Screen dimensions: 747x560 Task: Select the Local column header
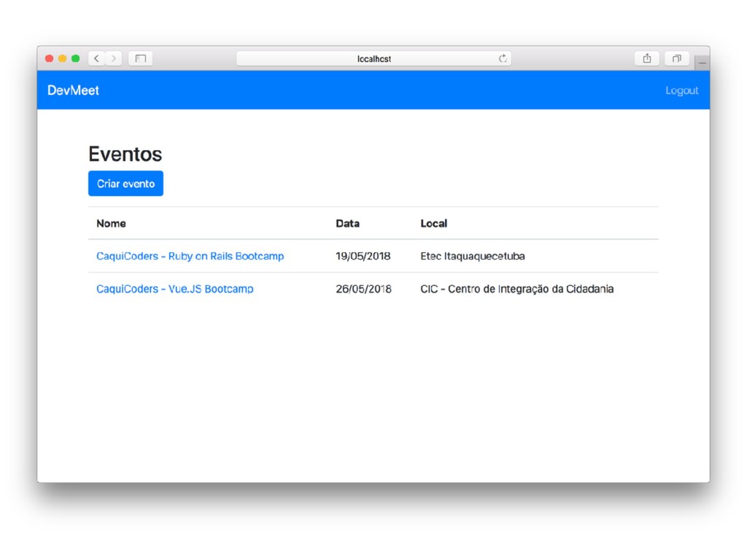coord(433,223)
